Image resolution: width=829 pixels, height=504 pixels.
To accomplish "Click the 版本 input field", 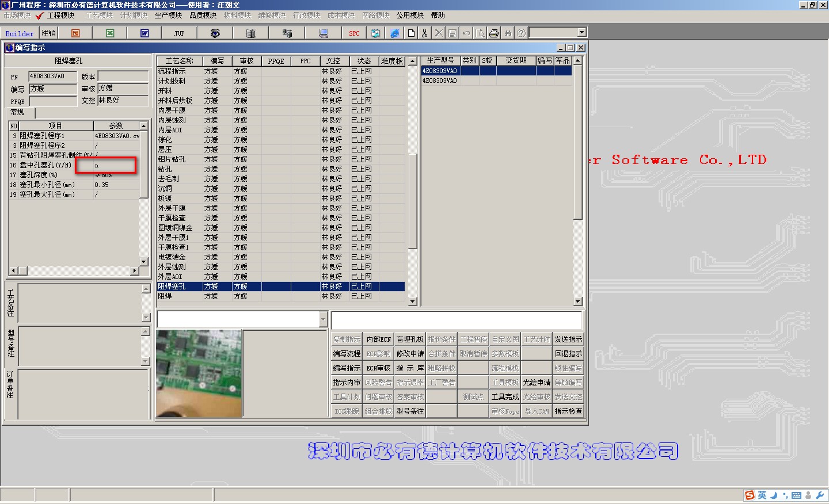I will [123, 76].
